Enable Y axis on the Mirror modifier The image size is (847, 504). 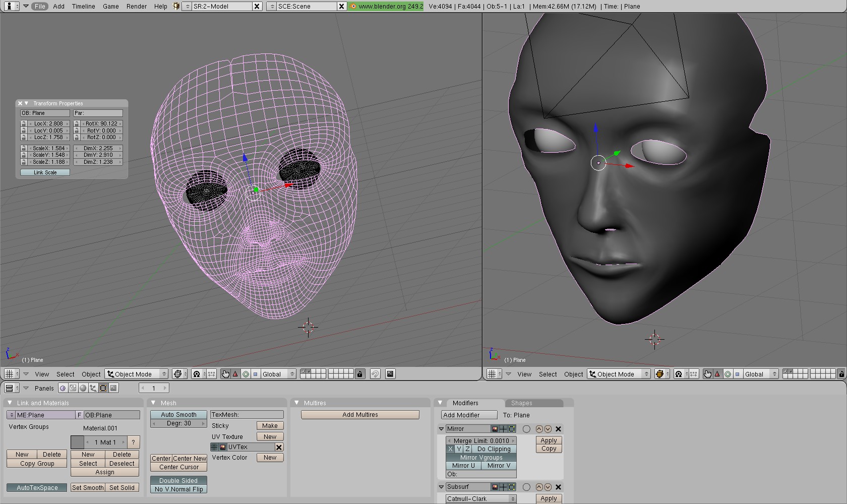pos(459,449)
